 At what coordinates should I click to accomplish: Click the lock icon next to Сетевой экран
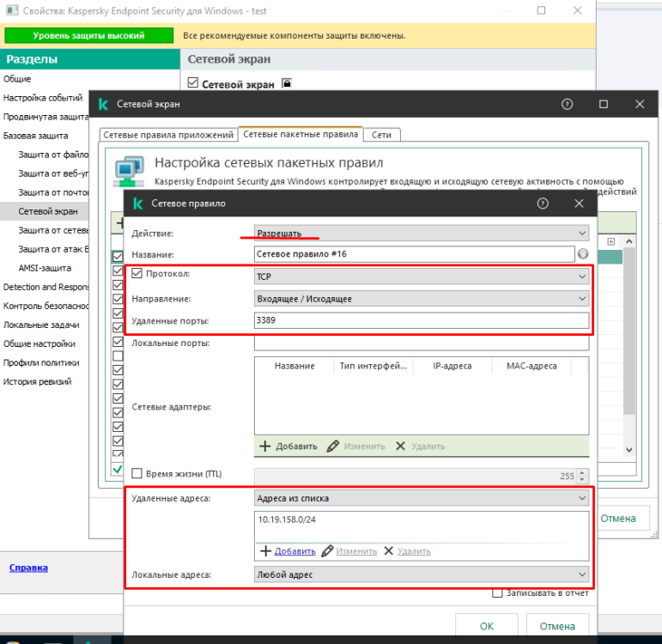point(287,83)
